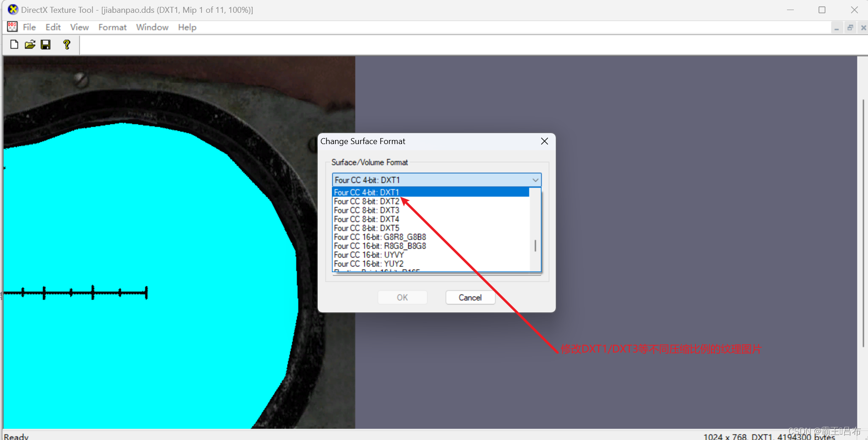
Task: Open the Window menu
Action: pyautogui.click(x=152, y=27)
